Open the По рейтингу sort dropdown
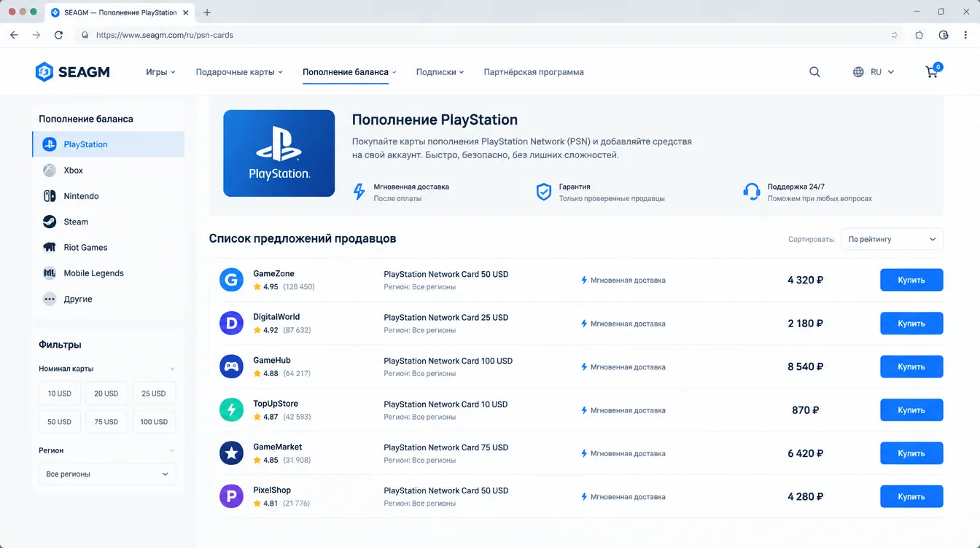This screenshot has height=548, width=980. pos(892,239)
